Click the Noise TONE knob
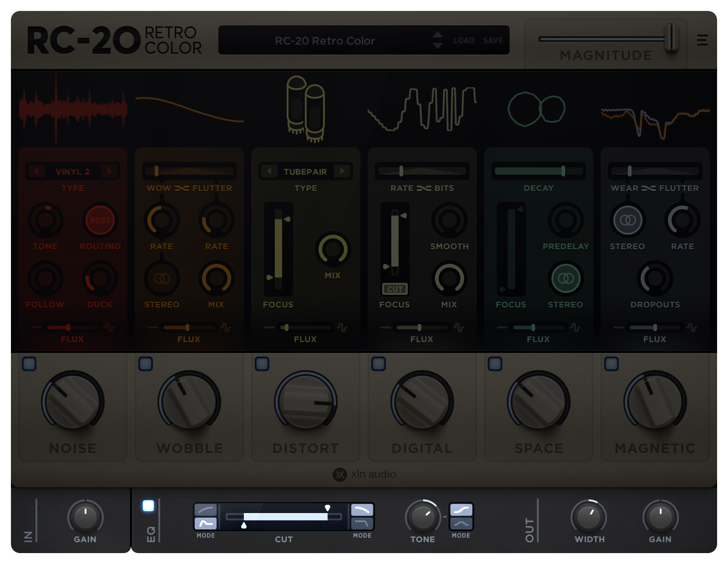This screenshot has width=728, height=564. pos(45,220)
